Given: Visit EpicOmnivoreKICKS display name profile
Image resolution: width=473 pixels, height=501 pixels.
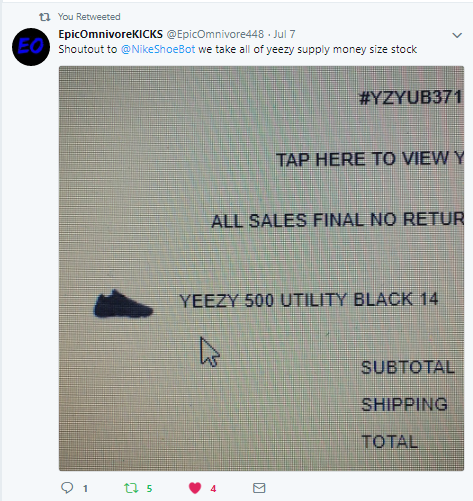Looking at the screenshot, I should (x=111, y=34).
